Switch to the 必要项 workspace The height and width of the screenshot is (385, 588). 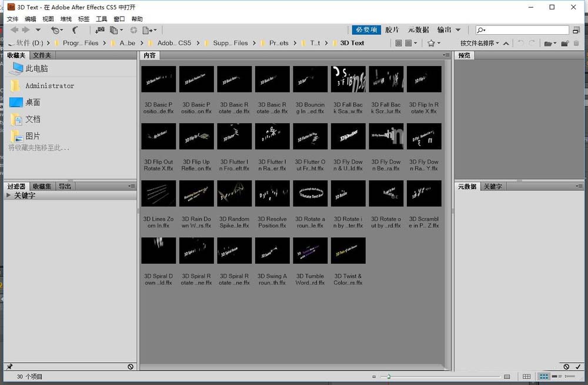click(x=366, y=29)
